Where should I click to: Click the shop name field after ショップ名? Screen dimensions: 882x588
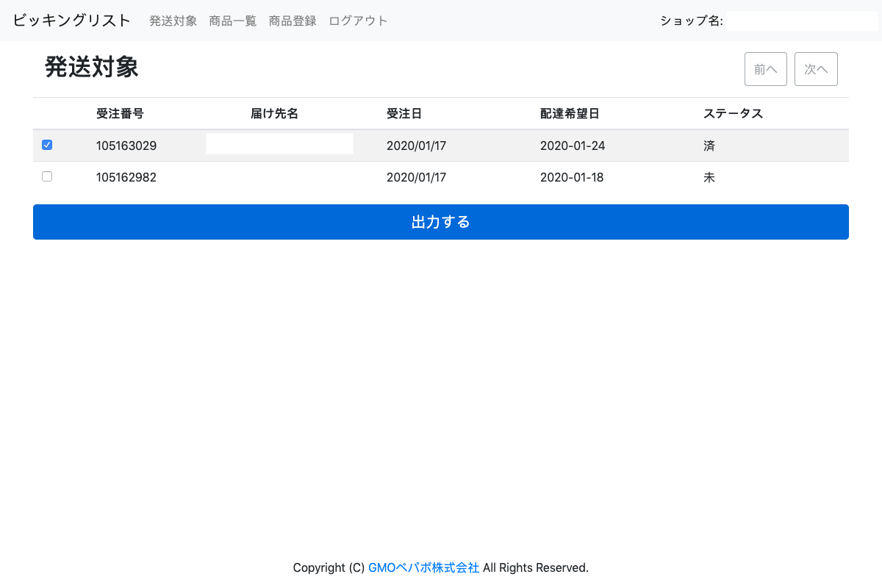pos(801,21)
